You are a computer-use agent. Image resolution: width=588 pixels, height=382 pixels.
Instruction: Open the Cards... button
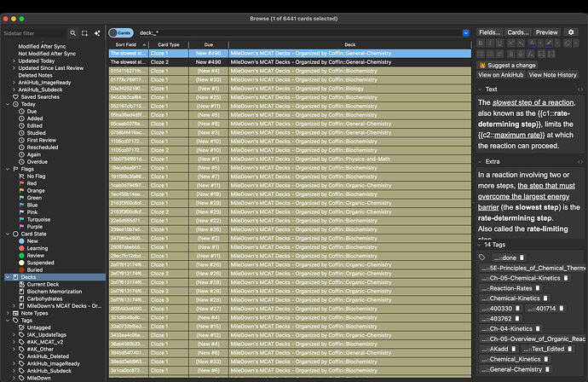click(x=518, y=32)
